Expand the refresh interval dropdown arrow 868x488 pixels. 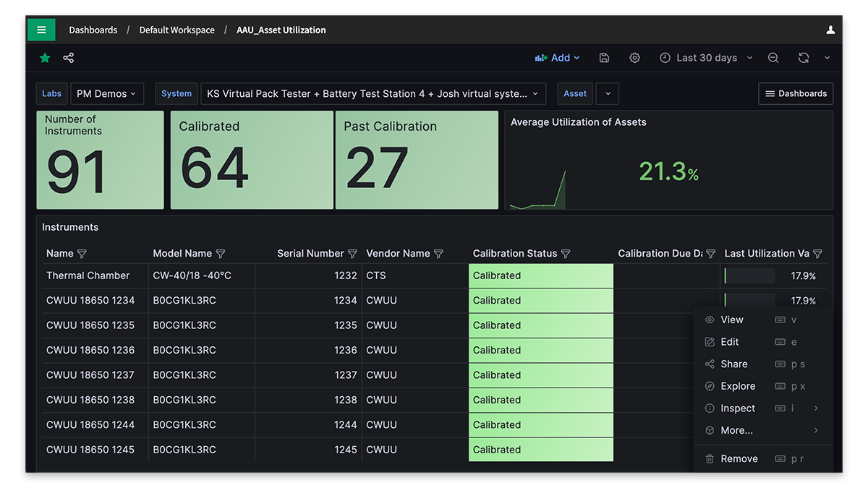827,58
